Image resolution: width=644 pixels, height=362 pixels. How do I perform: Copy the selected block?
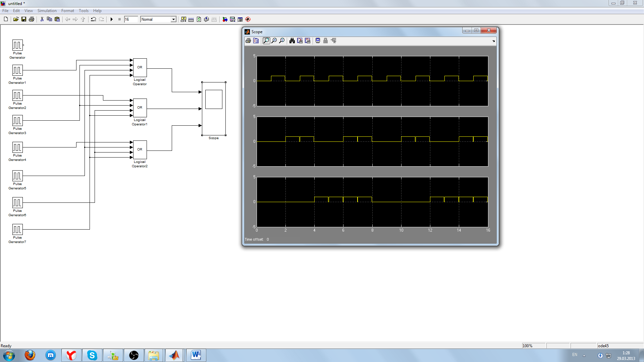pyautogui.click(x=49, y=19)
